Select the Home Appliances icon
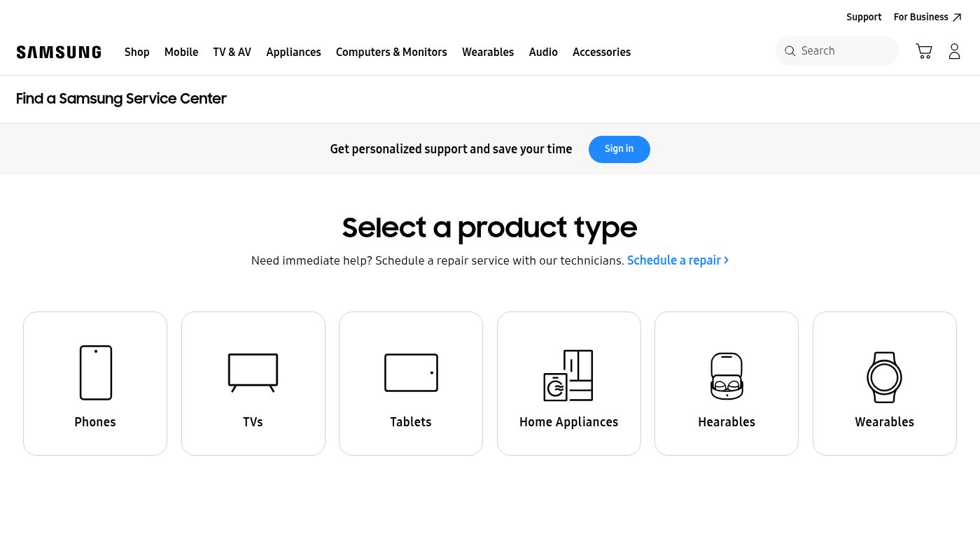 [568, 375]
